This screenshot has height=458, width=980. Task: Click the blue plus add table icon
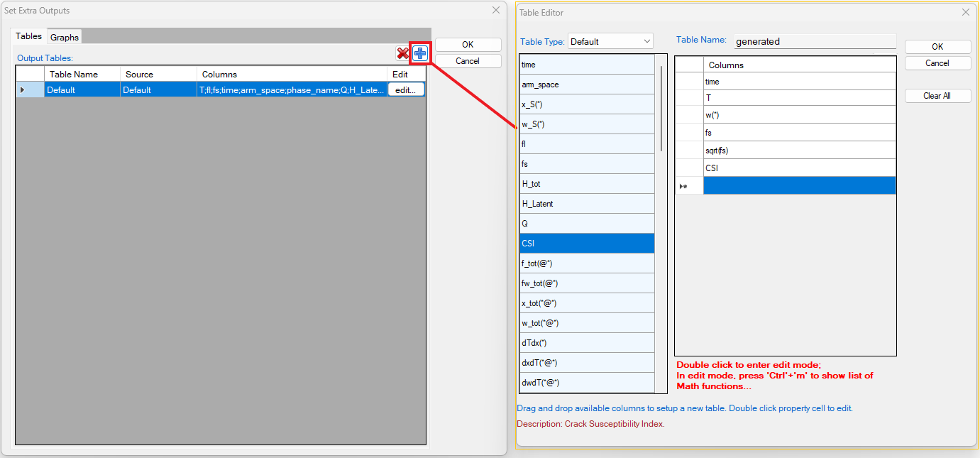pos(420,53)
